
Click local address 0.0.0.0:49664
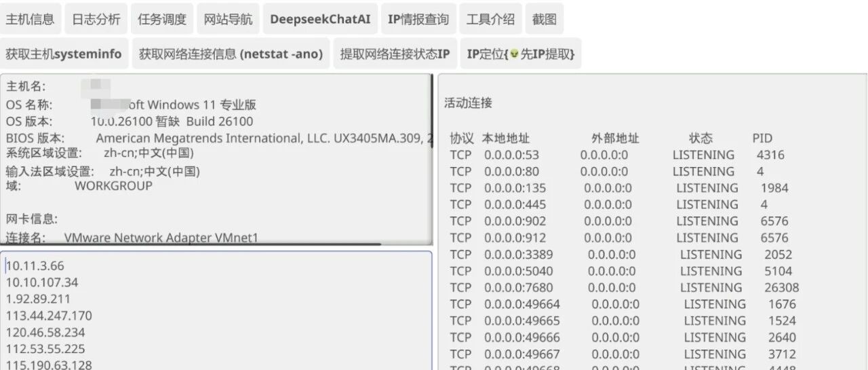522,304
